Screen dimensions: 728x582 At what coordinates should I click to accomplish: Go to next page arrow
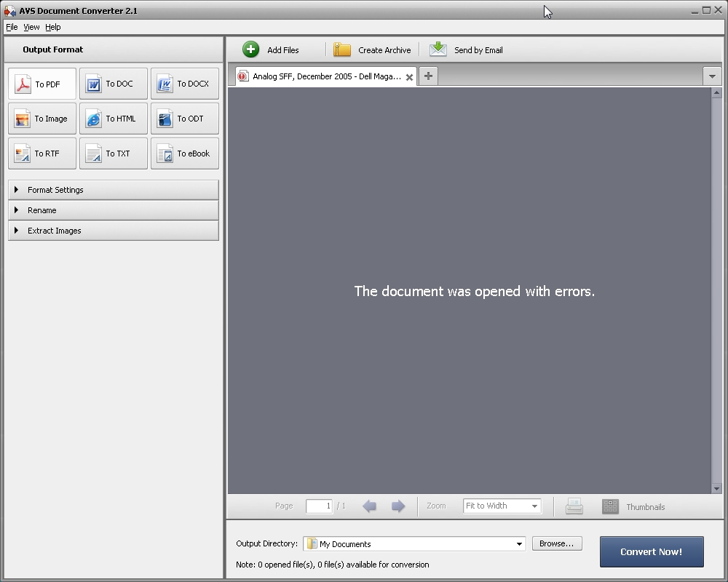tap(398, 506)
